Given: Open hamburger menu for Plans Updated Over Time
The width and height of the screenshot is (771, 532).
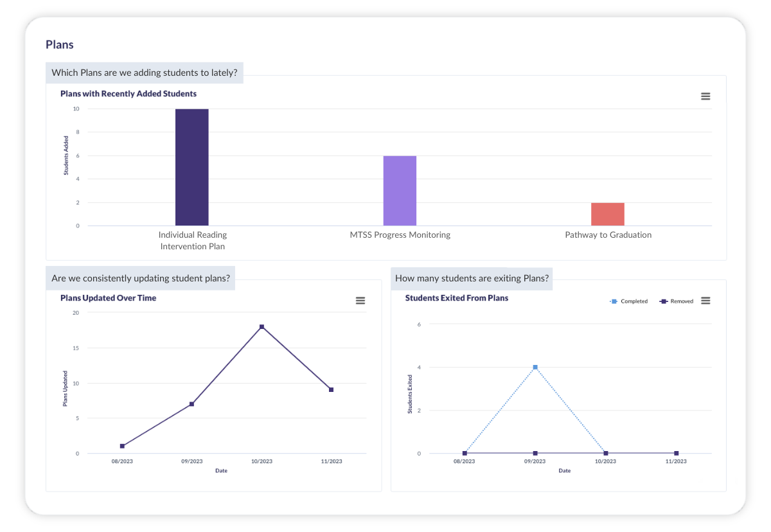Looking at the screenshot, I should (360, 301).
